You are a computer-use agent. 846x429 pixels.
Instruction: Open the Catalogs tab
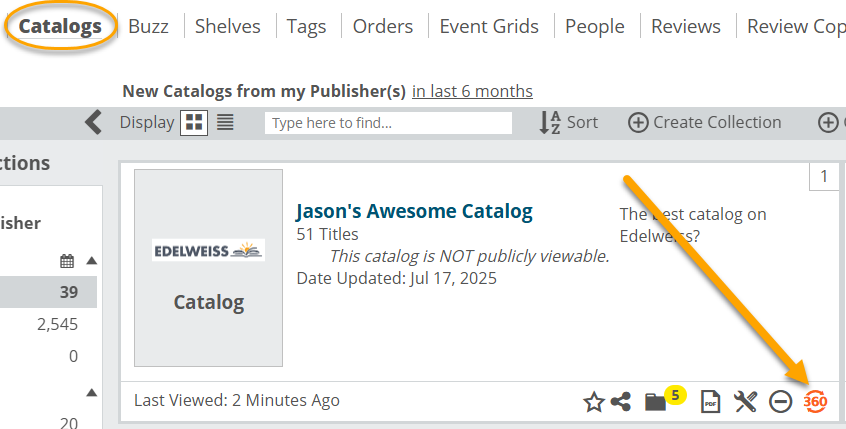60,26
